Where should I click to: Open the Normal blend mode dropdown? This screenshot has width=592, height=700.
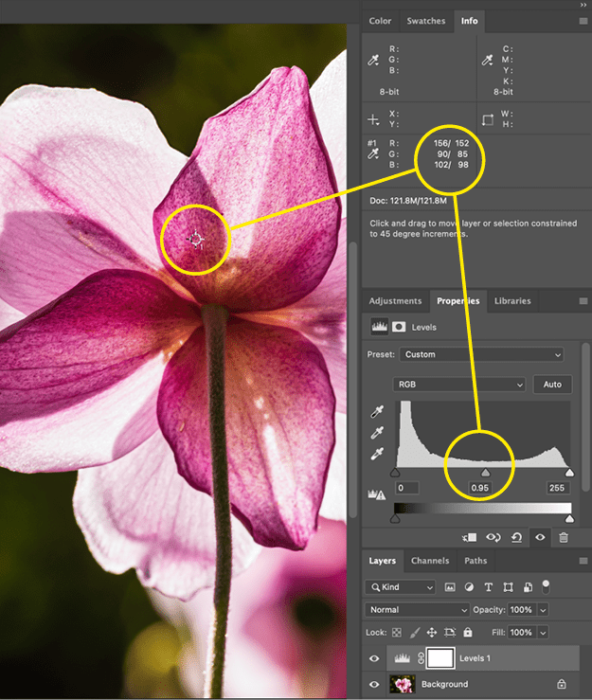(418, 610)
